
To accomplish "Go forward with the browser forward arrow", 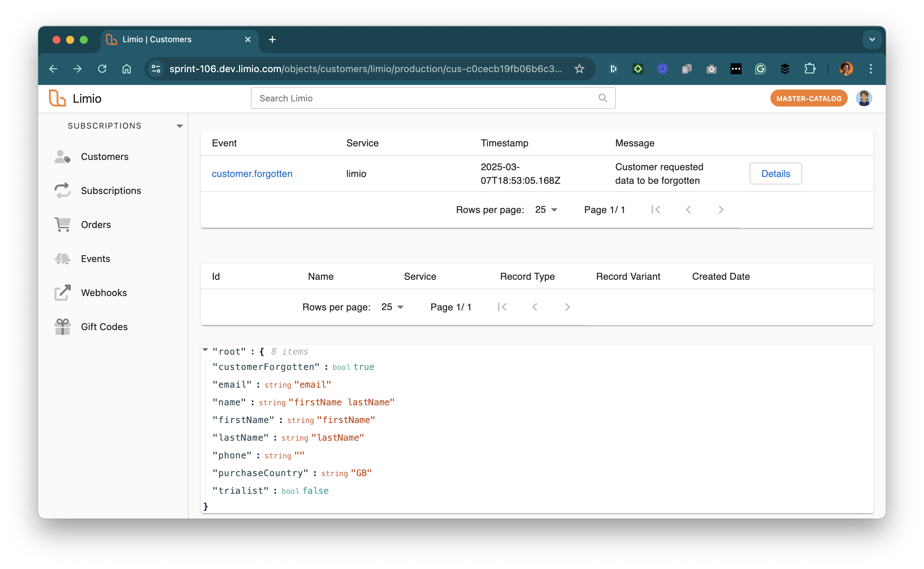I will pos(78,69).
